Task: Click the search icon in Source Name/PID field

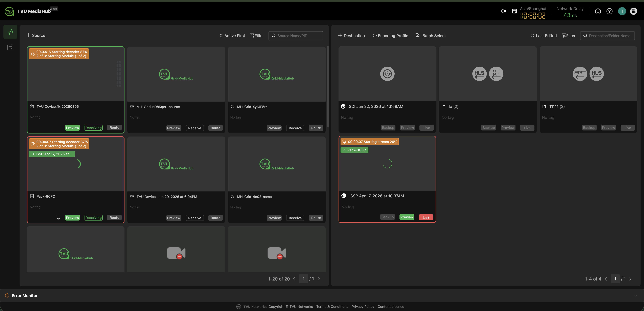Action: [x=274, y=36]
